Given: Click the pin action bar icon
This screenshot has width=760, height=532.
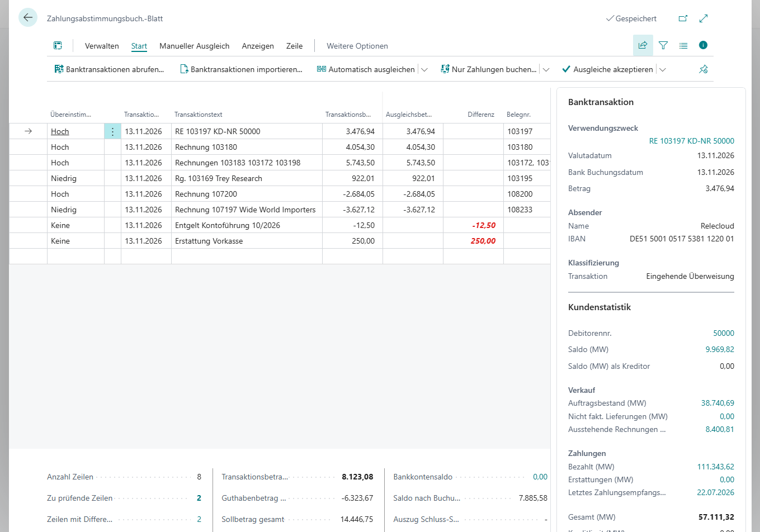Looking at the screenshot, I should point(704,69).
